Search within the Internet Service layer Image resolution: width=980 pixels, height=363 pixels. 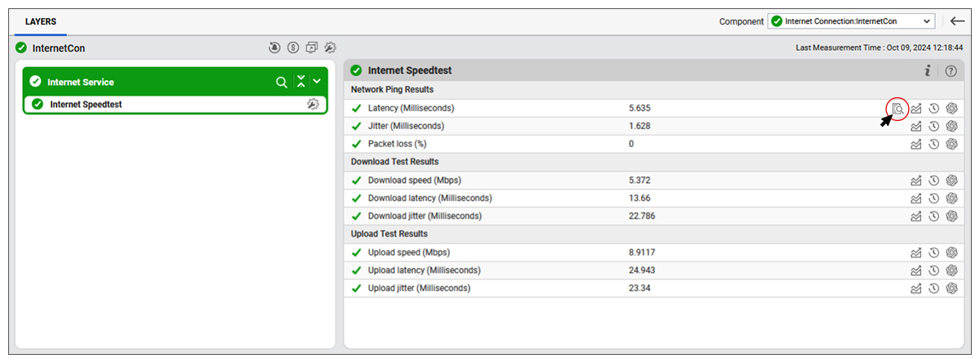(x=281, y=82)
